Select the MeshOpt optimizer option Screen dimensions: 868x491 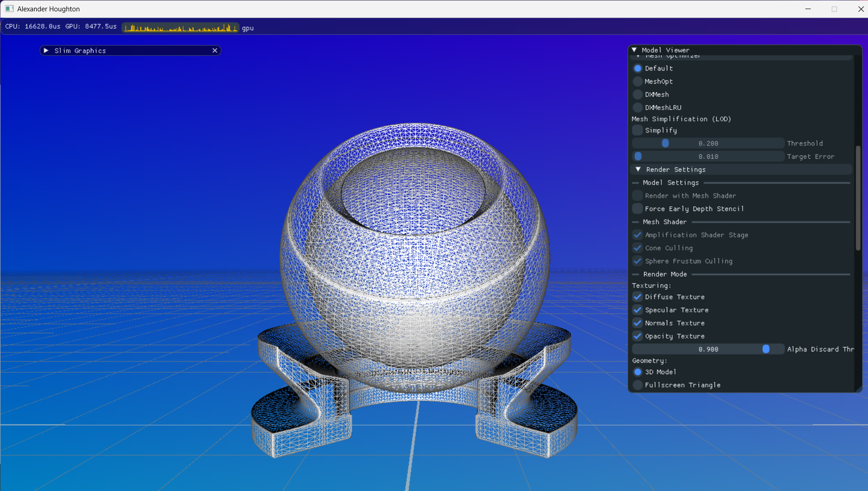[638, 81]
